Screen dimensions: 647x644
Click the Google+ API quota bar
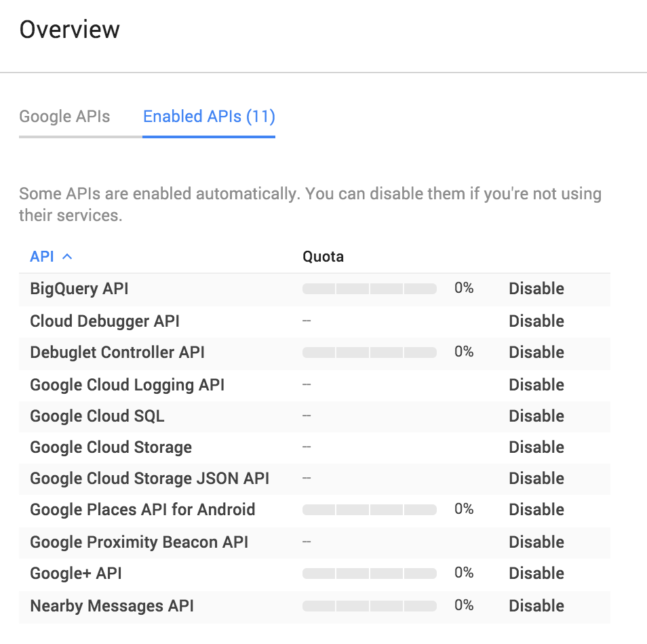click(x=370, y=573)
